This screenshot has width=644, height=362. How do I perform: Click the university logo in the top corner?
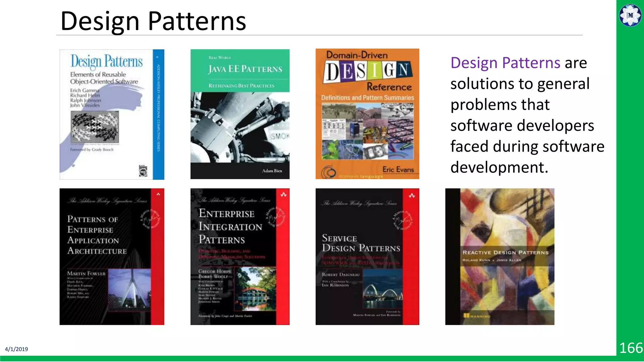(630, 15)
